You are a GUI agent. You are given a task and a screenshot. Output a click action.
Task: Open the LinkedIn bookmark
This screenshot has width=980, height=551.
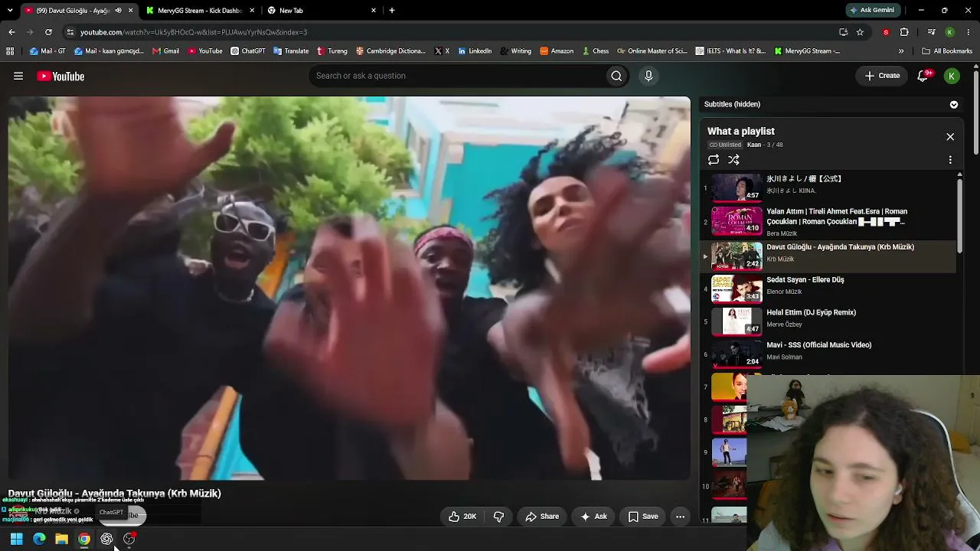(475, 51)
